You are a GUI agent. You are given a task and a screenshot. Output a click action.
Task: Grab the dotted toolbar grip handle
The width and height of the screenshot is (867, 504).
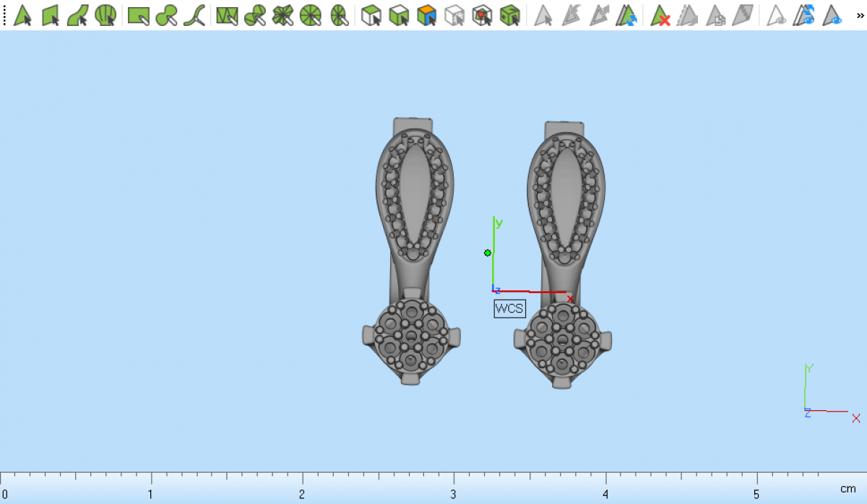tap(4, 15)
